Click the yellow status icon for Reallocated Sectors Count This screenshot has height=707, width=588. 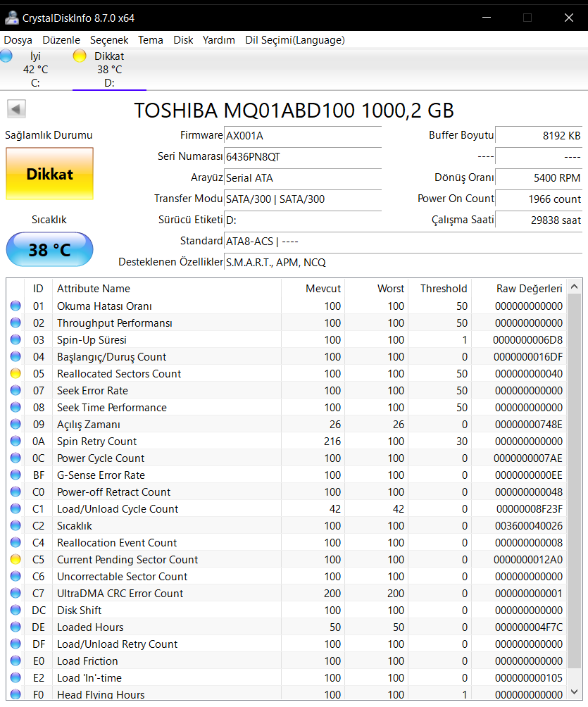(x=15, y=374)
